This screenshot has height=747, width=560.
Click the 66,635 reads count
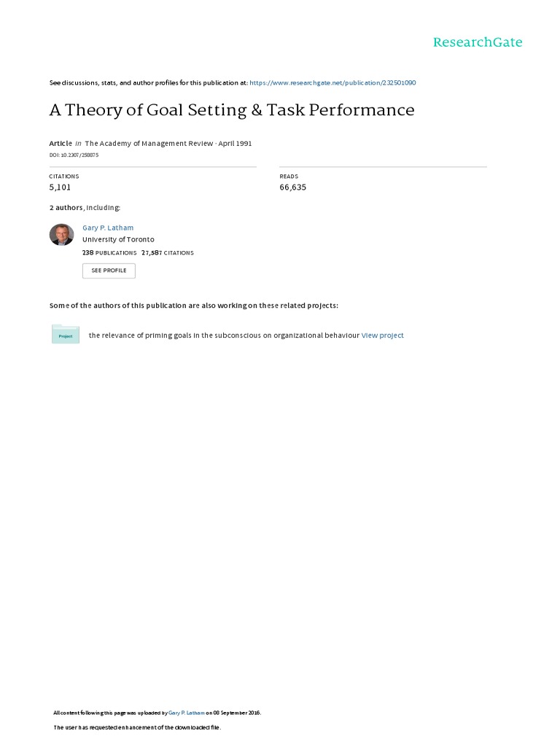[x=293, y=187]
